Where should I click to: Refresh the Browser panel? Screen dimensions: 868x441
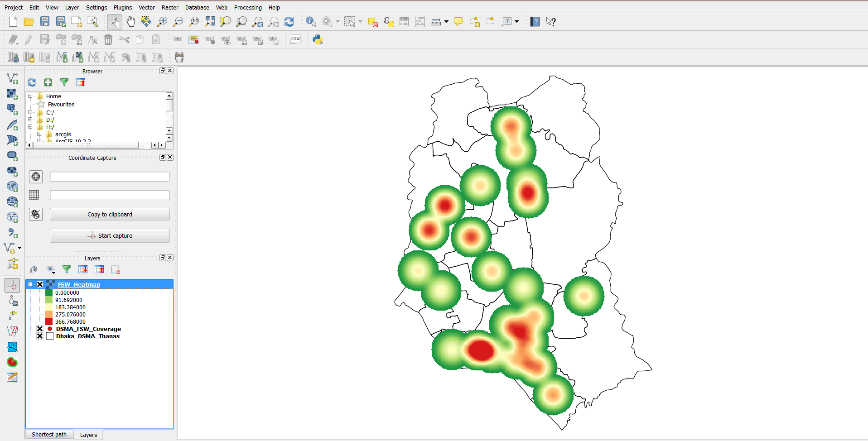click(32, 82)
